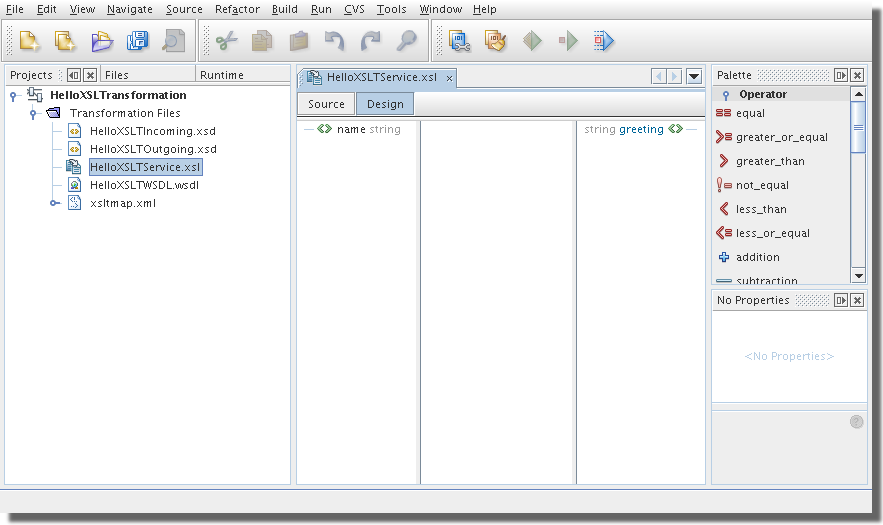Select HelloXSLTOutgoing.xsd in the tree
883x525 pixels.
point(153,149)
